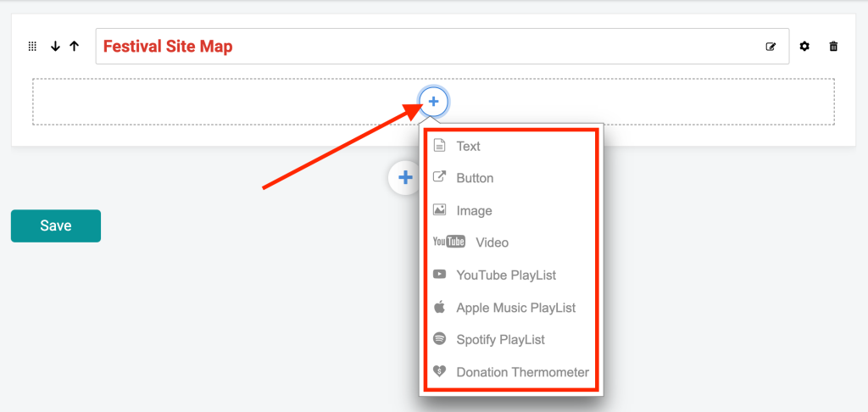Screen dimensions: 868x412
Task: Select Donation Thermometer option
Action: [x=511, y=372]
